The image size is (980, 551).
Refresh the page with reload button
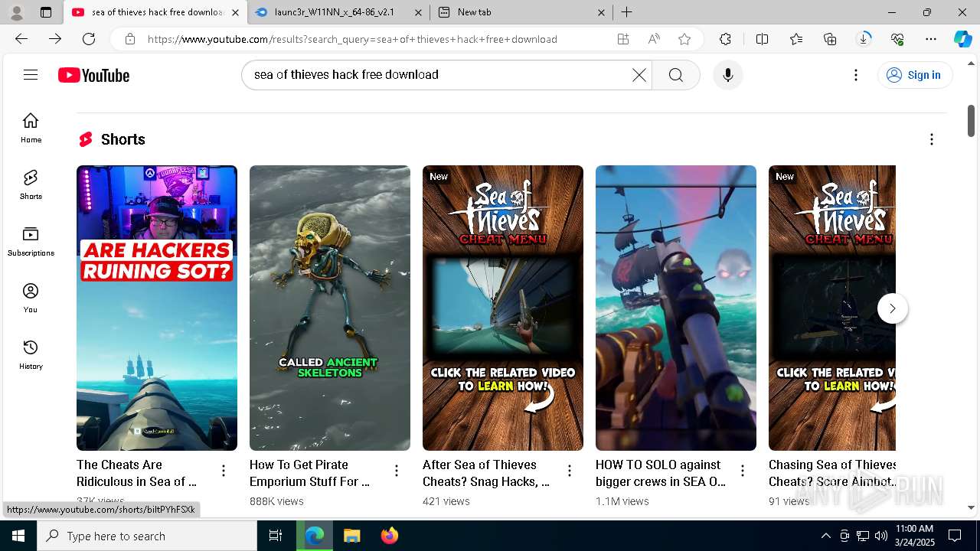[89, 39]
